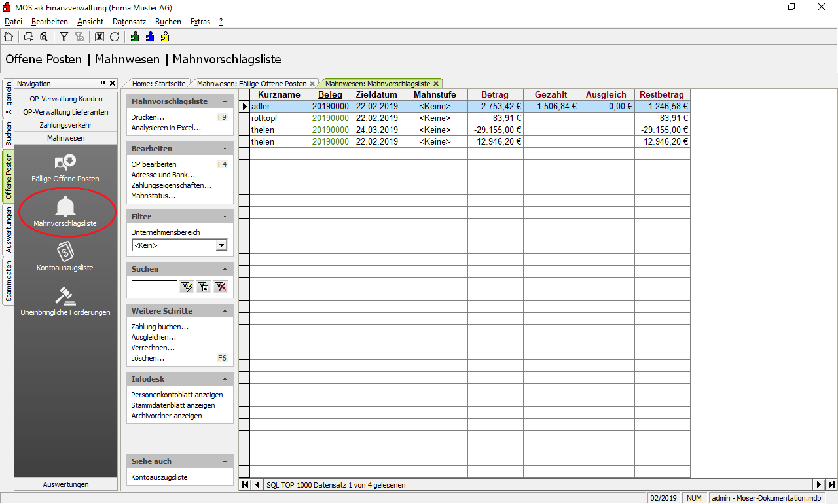Click the Refresh circular arrow icon
The width and height of the screenshot is (838, 504).
coord(115,37)
